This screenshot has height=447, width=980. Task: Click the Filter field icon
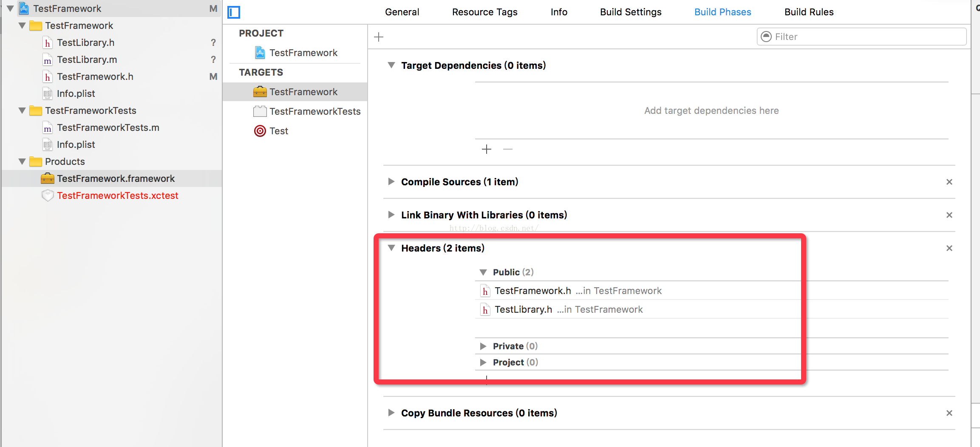coord(766,37)
